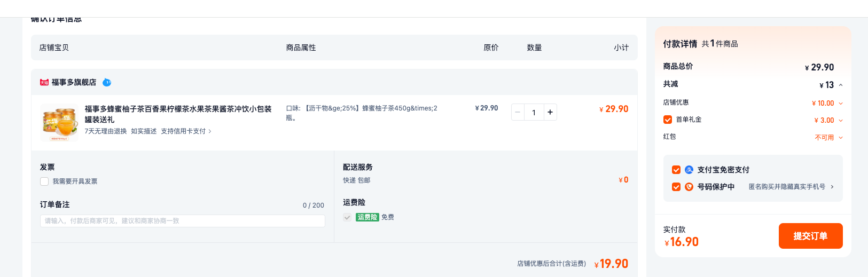The image size is (868, 277).
Task: Expand the 红包 不可用 dropdown
Action: [x=841, y=138]
